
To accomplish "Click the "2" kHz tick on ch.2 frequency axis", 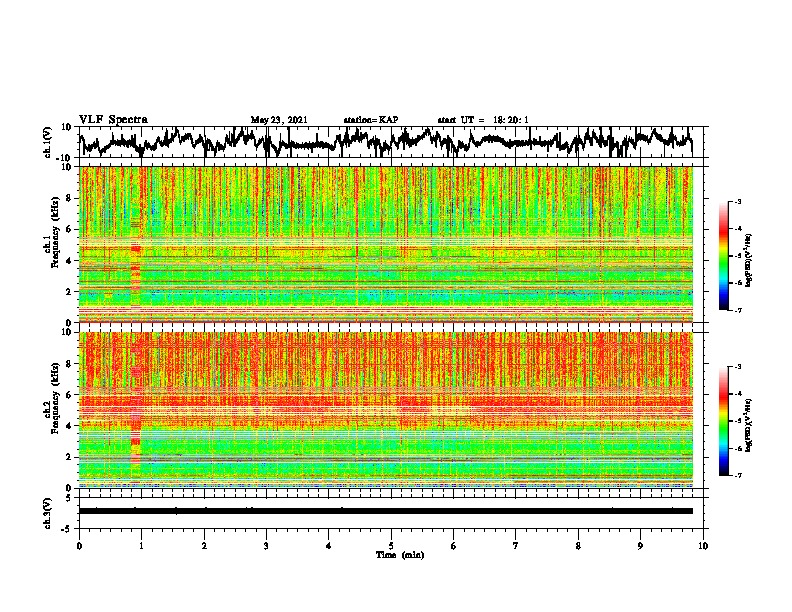I will (69, 457).
